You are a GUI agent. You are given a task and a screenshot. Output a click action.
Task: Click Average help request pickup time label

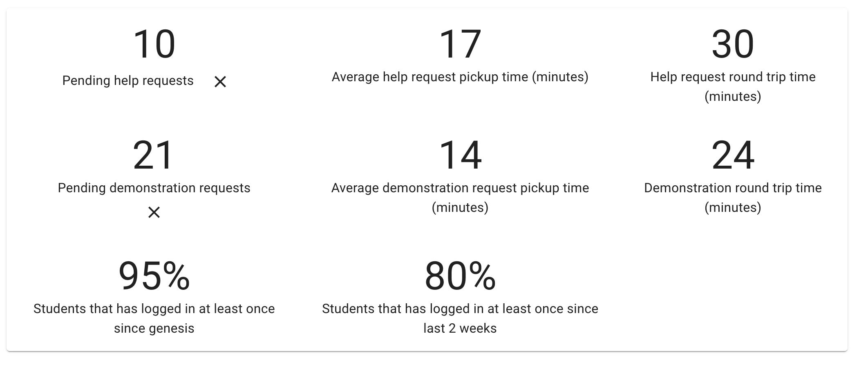click(x=460, y=77)
